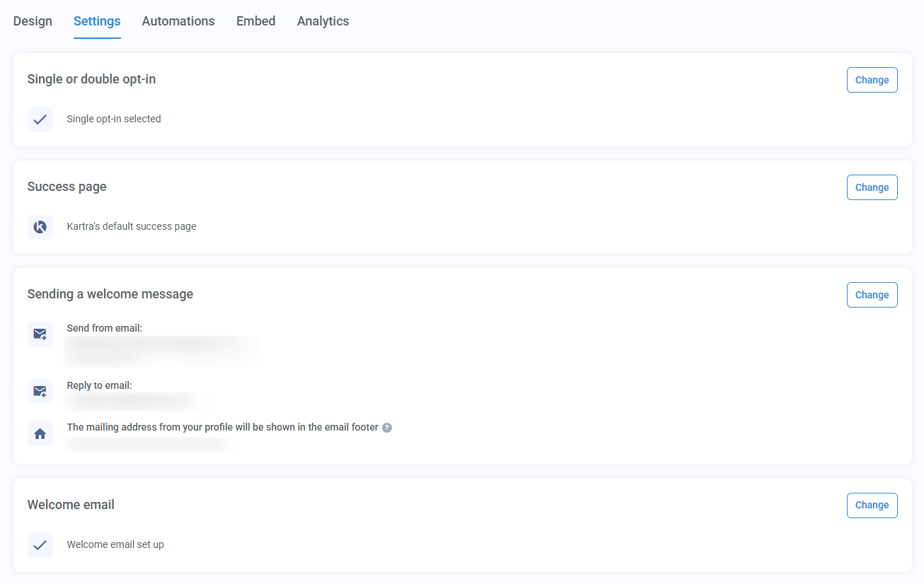Select the active Settings tab
Screen dimensions: 924x584
click(x=96, y=21)
